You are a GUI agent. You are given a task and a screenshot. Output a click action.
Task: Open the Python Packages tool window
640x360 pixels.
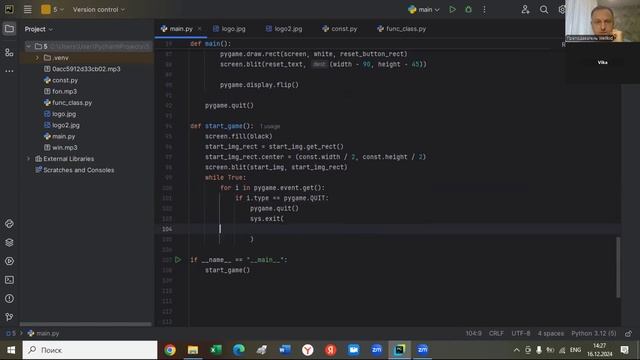pos(9,224)
